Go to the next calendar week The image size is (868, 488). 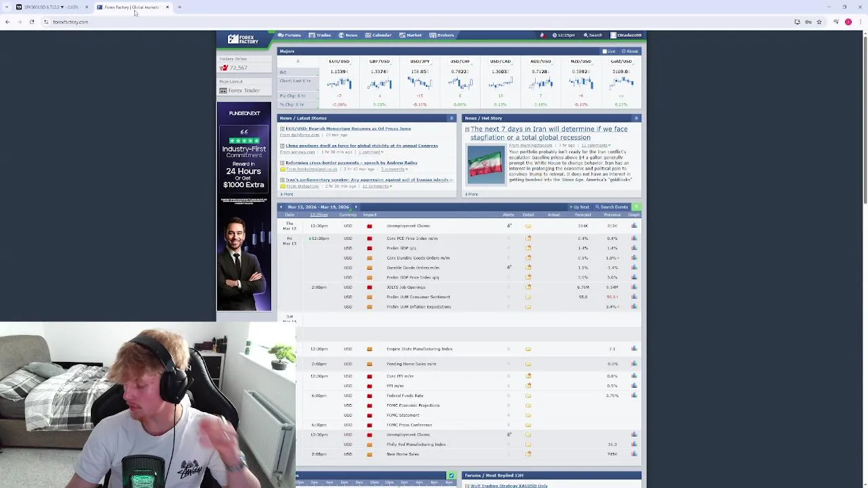click(356, 207)
